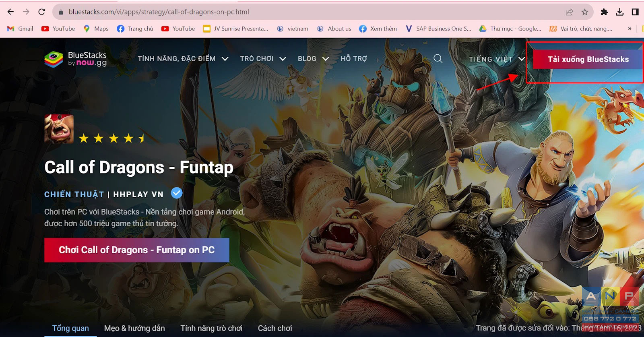
Task: Open the TIẾNG VIỆT language dropdown
Action: click(x=497, y=59)
